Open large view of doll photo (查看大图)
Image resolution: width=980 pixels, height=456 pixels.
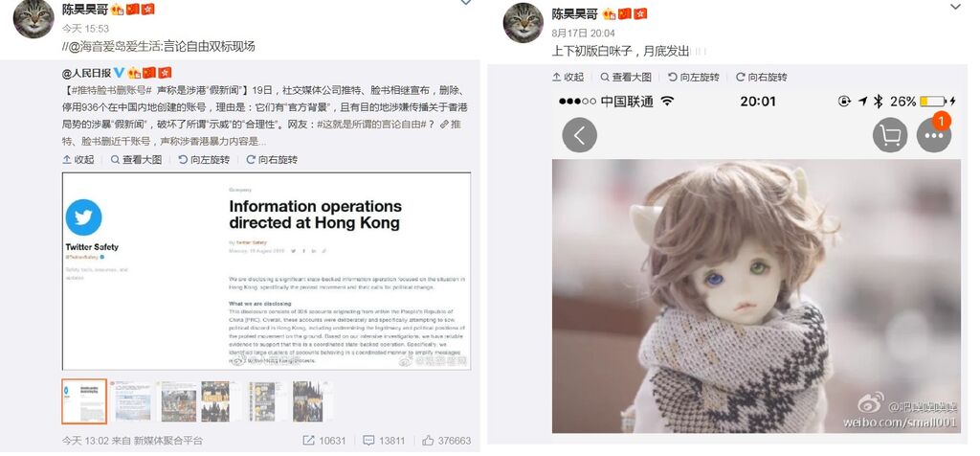point(626,77)
